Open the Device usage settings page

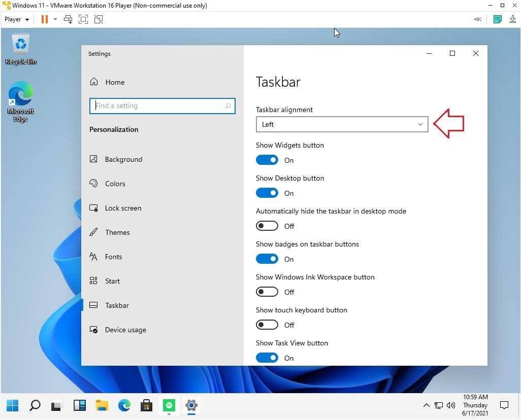118,330
